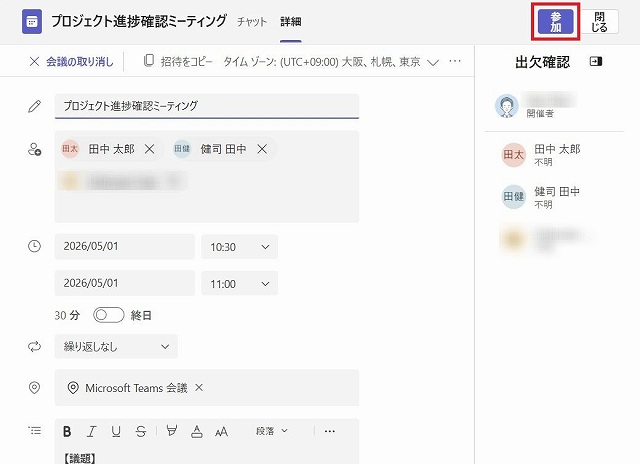
Task: Click 会議の取り消し to cancel meeting
Action: pos(70,62)
